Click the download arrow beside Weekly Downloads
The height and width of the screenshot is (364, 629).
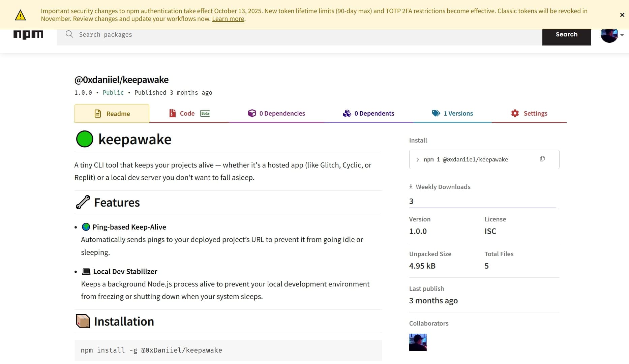click(x=411, y=186)
